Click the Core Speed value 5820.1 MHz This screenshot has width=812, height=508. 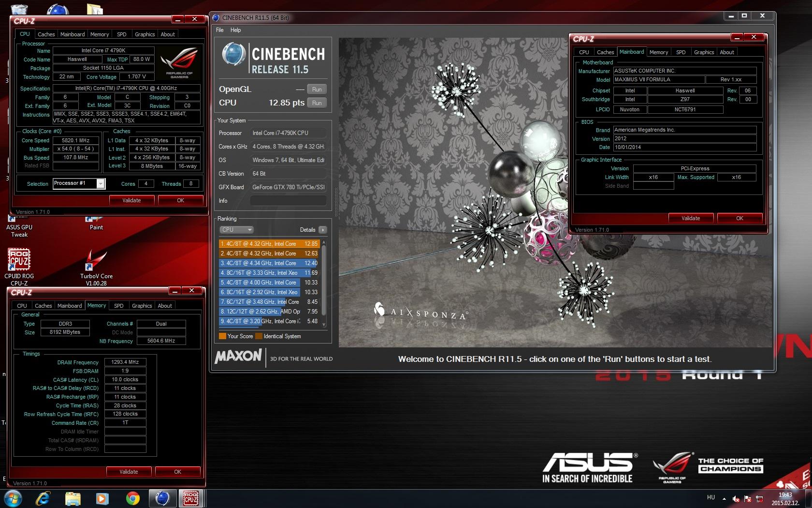(76, 140)
